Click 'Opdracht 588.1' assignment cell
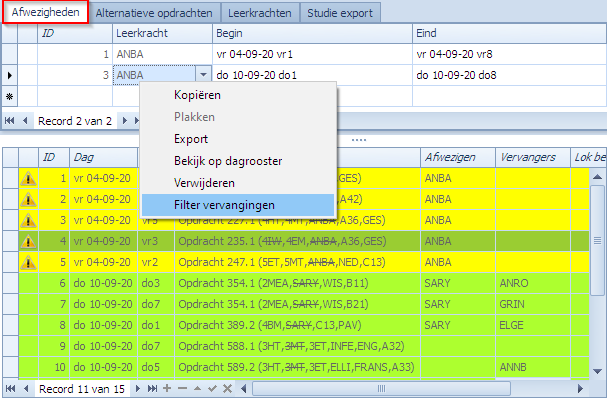The height and width of the screenshot is (398, 607). coord(297,346)
